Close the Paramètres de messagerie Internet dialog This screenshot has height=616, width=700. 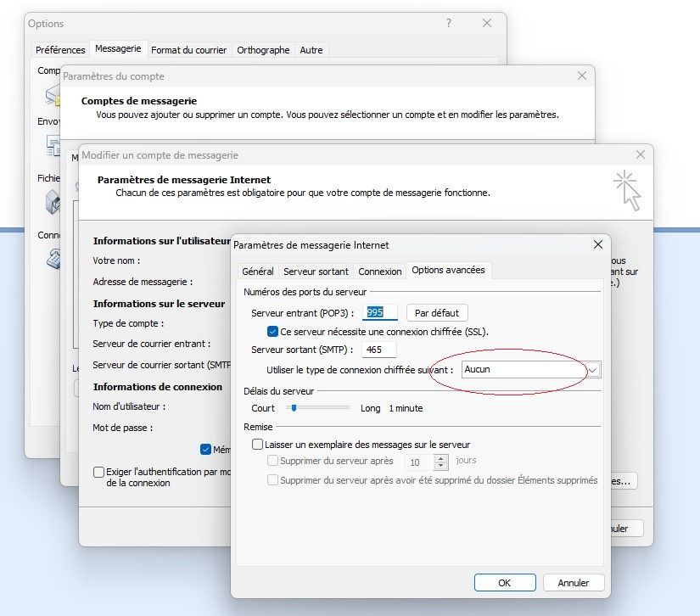pos(598,244)
